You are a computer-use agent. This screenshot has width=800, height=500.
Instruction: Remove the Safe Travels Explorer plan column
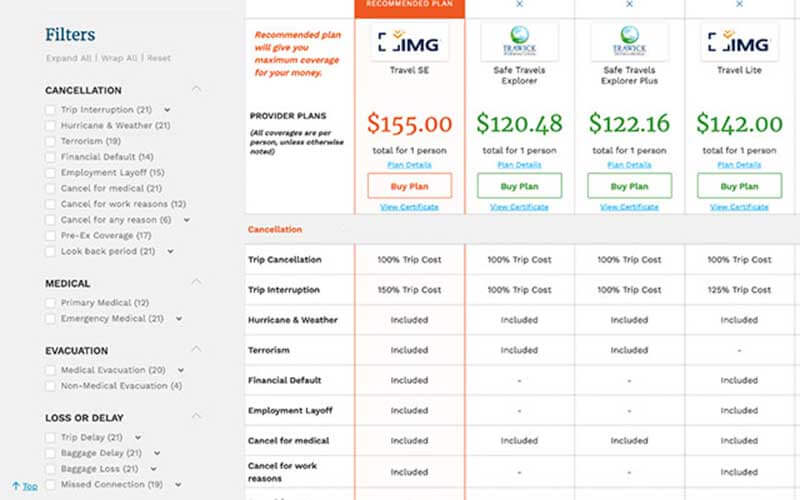[x=519, y=4]
